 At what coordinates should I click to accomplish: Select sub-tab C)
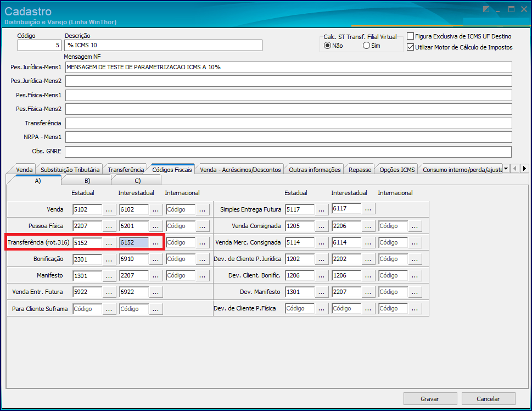(x=137, y=181)
